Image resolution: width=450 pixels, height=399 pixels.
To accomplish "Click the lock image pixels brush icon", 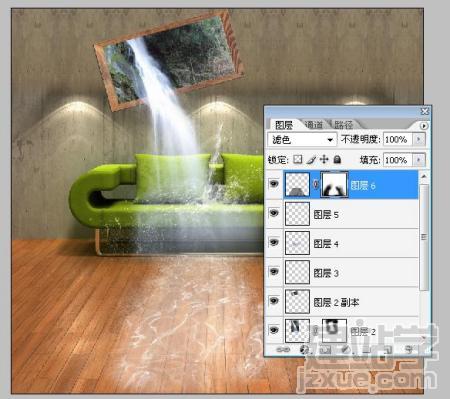I will 311,160.
